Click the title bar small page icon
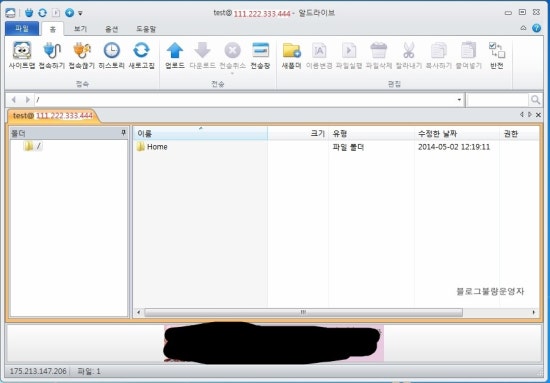550x383 pixels. coord(56,13)
